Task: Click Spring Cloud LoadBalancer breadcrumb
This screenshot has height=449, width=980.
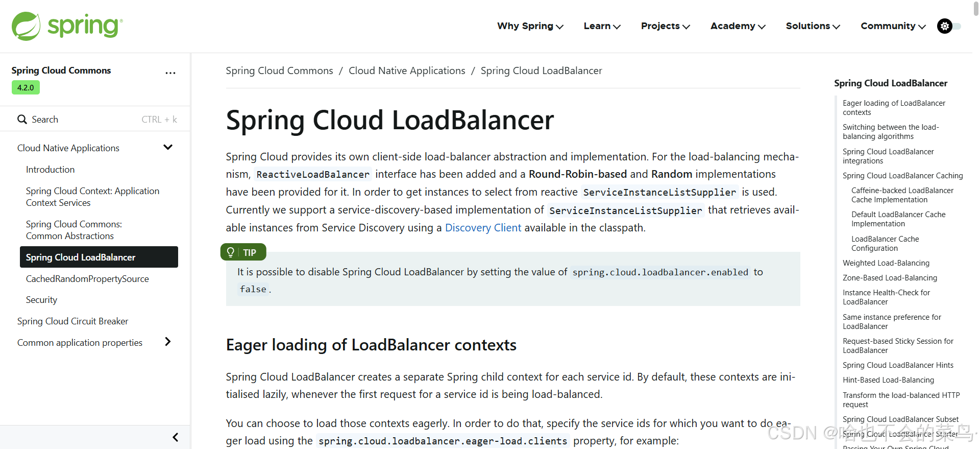Action: (541, 70)
